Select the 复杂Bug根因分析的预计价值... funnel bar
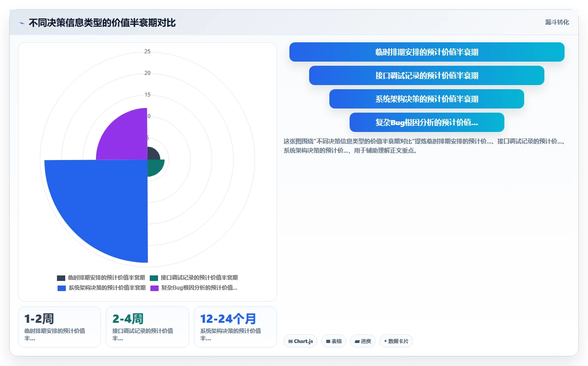 click(427, 122)
